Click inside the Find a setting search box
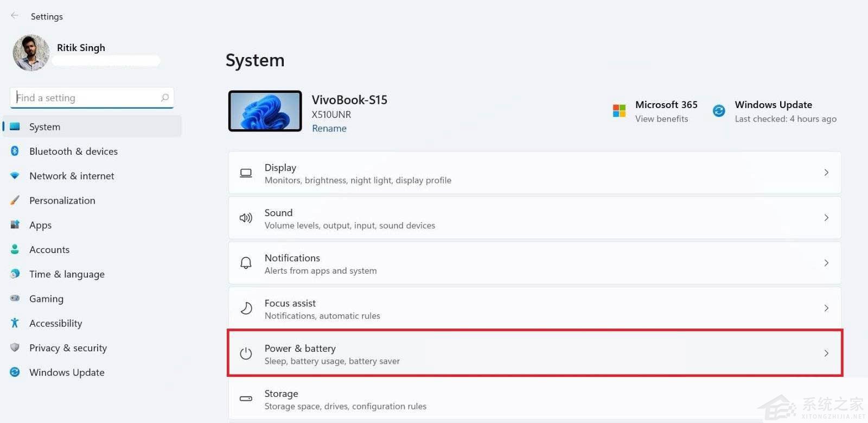 [x=91, y=98]
